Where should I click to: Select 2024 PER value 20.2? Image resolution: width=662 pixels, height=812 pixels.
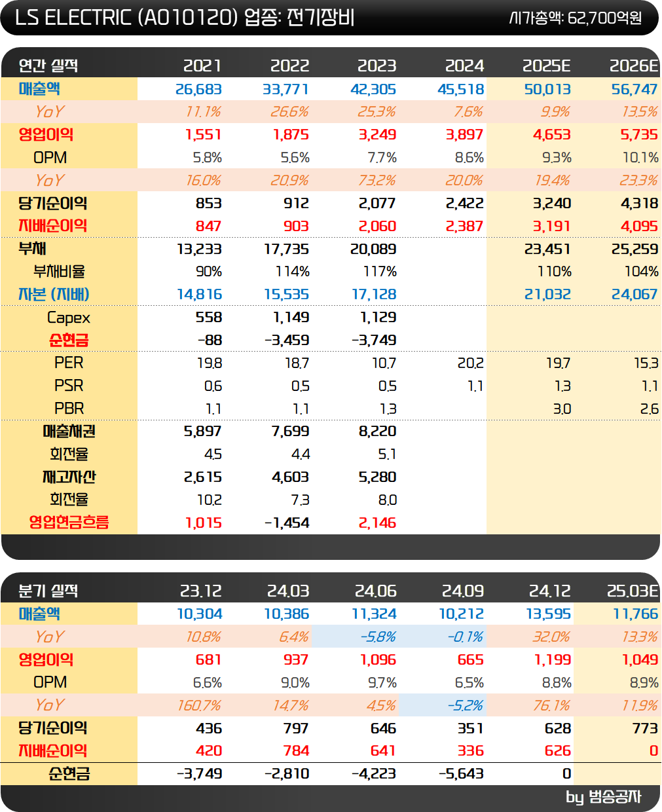click(x=471, y=363)
